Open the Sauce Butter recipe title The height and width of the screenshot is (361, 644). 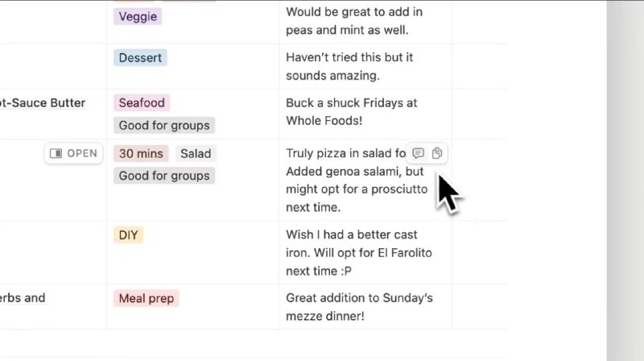[43, 103]
